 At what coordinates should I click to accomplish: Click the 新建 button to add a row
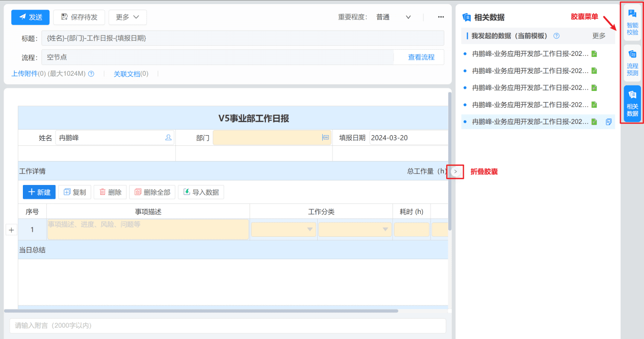39,192
